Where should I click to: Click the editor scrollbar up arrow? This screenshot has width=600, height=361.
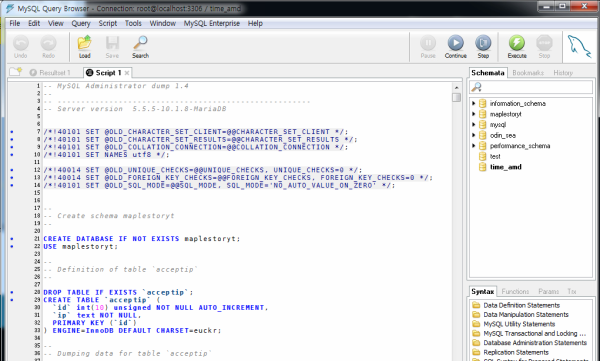point(456,87)
